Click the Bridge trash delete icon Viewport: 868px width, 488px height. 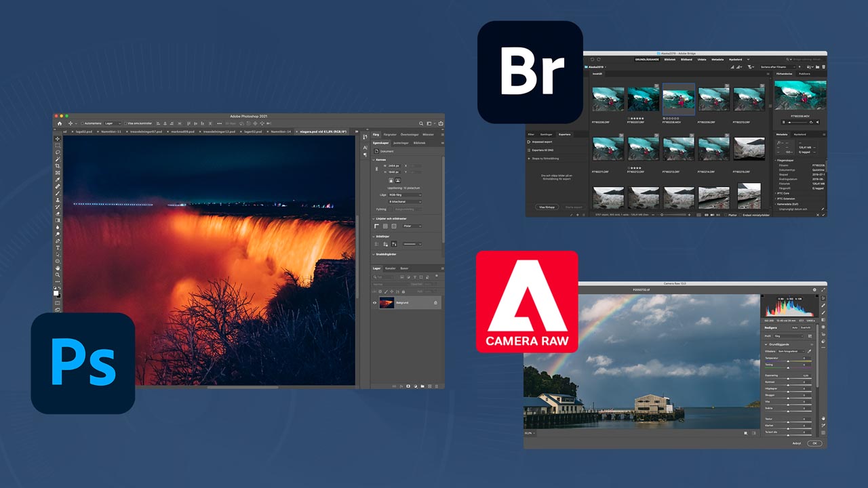[x=823, y=67]
